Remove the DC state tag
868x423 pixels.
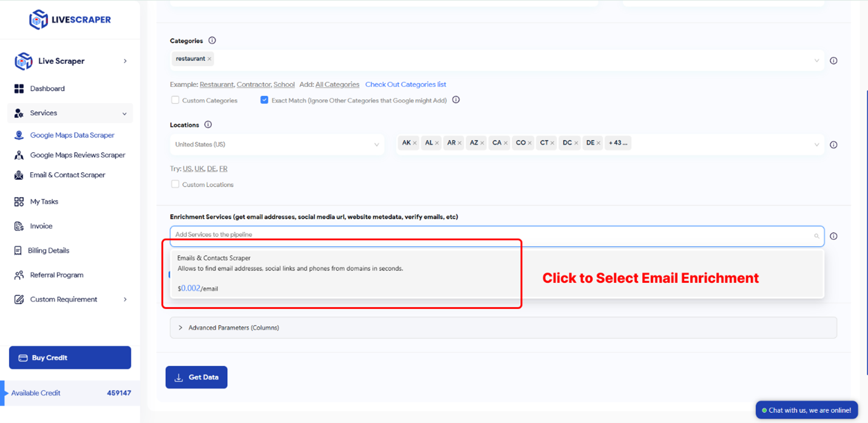576,143
